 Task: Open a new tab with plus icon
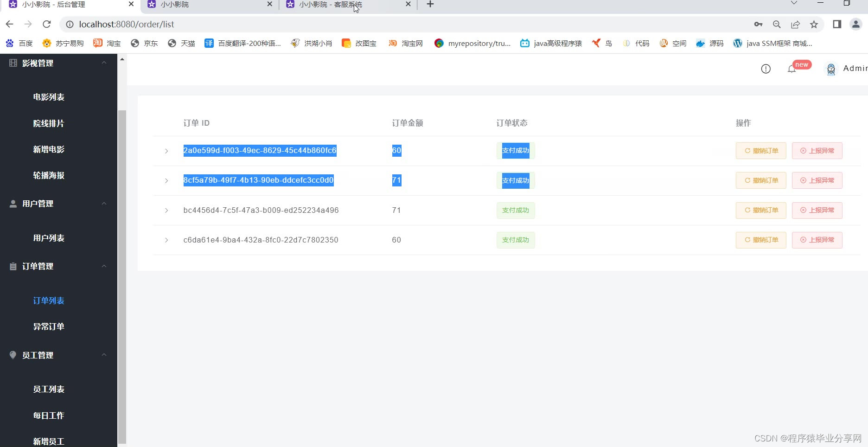(x=430, y=4)
